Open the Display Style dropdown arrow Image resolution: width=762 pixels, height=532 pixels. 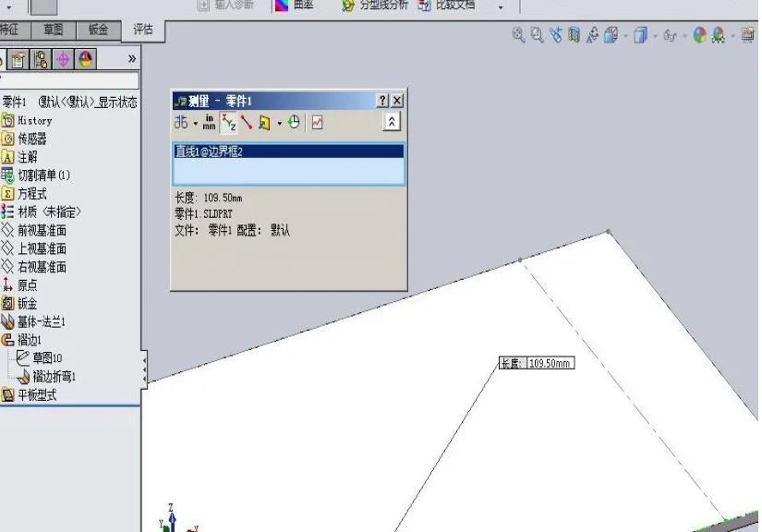coord(656,36)
